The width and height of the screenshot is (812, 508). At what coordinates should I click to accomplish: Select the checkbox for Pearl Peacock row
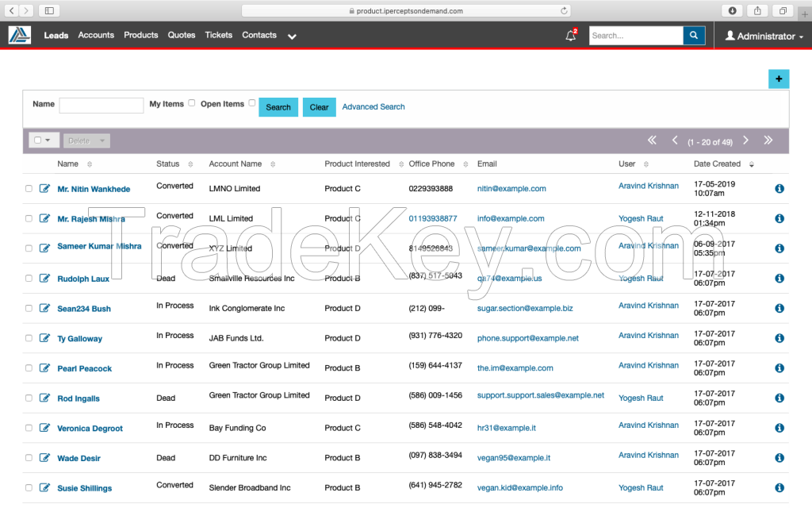click(29, 368)
